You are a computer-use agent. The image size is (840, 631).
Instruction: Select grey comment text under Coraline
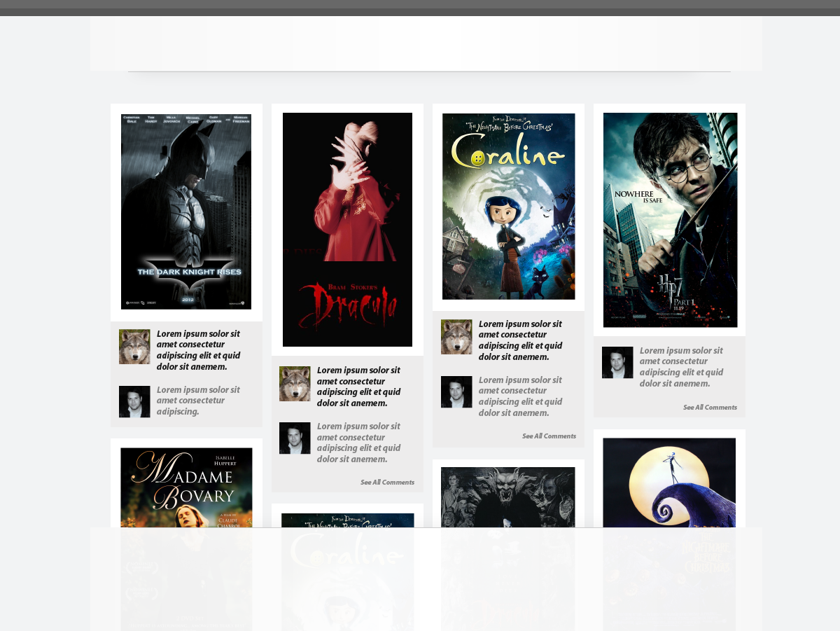pos(520,396)
